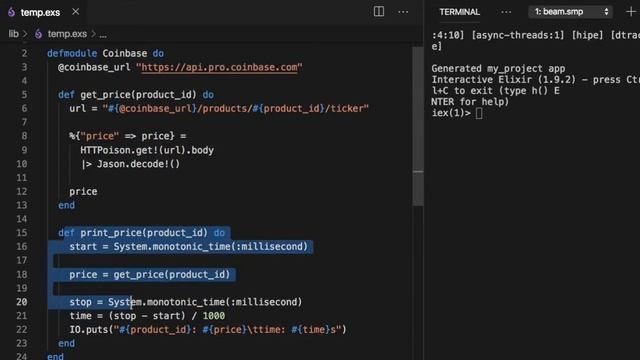Click 'def get_price(product_id) do' line
The height and width of the screenshot is (360, 640).
136,95
